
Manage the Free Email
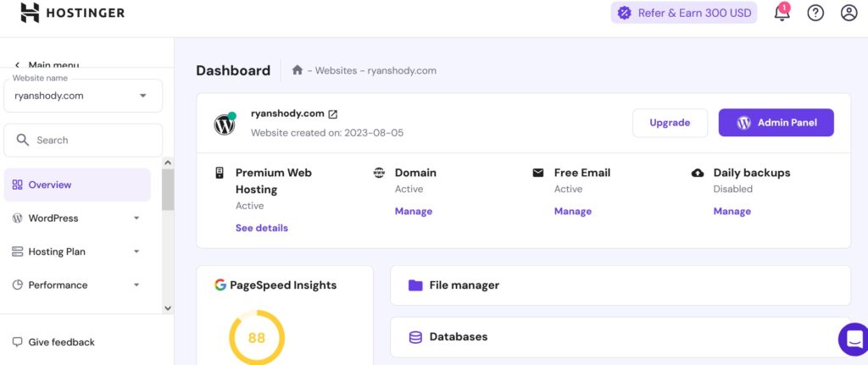click(573, 211)
